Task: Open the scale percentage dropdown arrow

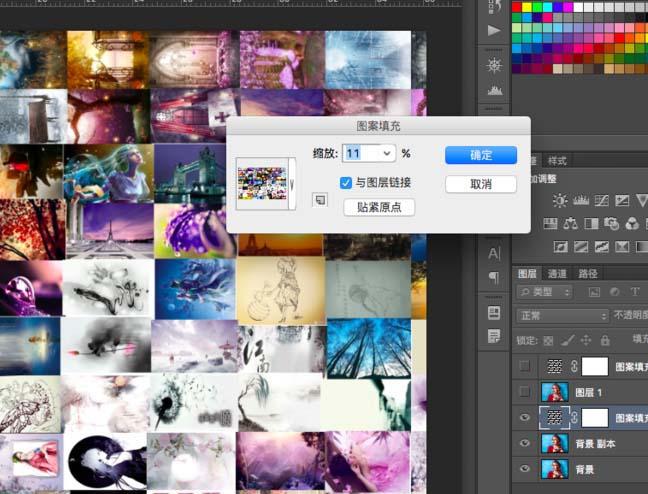Action: point(387,154)
